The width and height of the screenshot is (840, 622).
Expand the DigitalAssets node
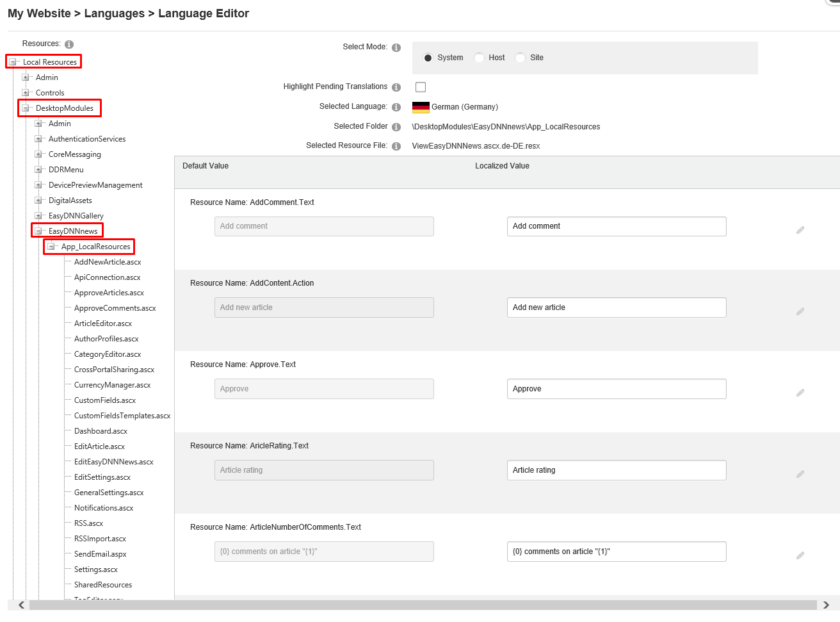pyautogui.click(x=38, y=201)
